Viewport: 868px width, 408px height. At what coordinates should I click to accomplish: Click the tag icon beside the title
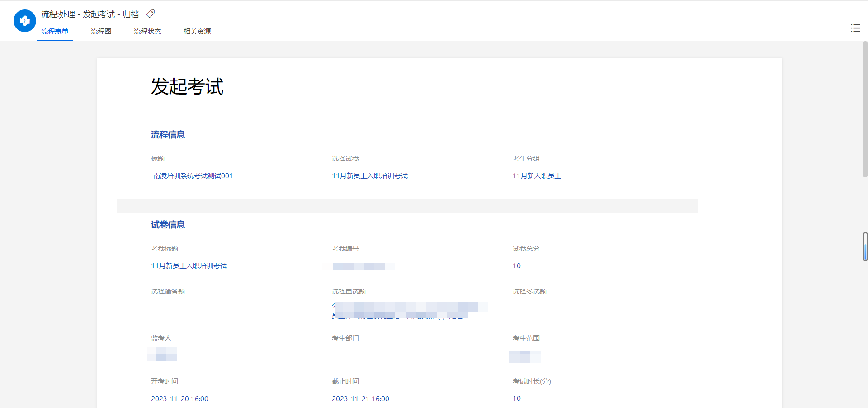151,14
